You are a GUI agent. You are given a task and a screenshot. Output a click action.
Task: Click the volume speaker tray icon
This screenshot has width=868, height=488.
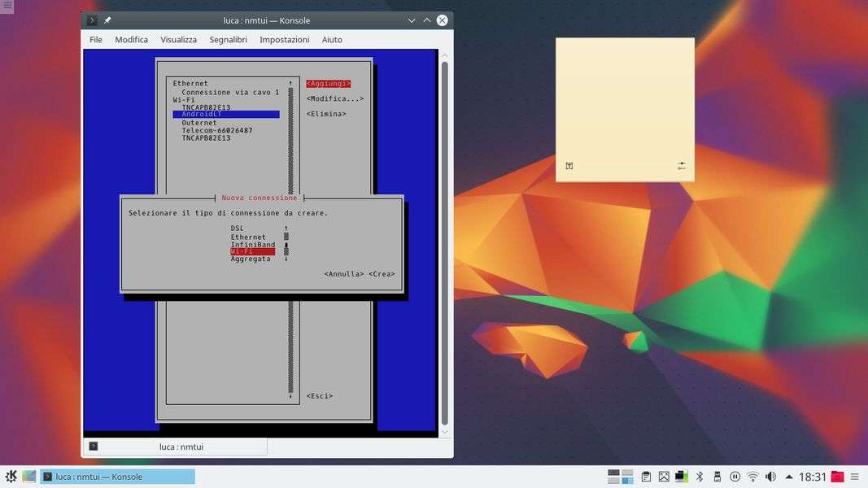(x=770, y=477)
